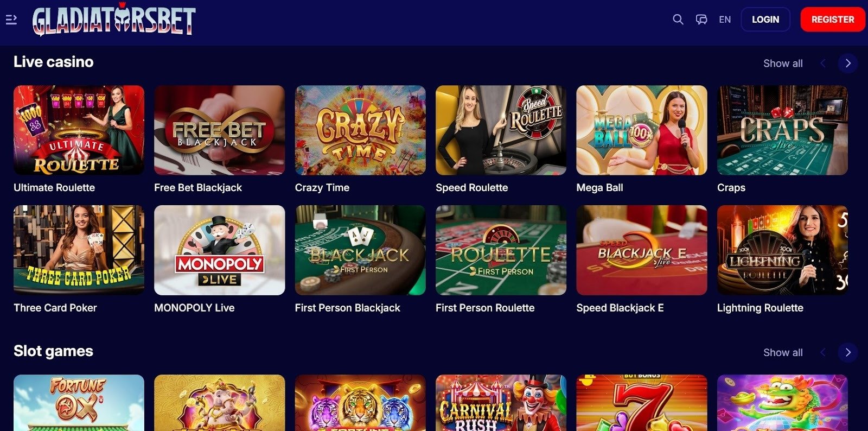Open the EN language selector

(x=725, y=20)
